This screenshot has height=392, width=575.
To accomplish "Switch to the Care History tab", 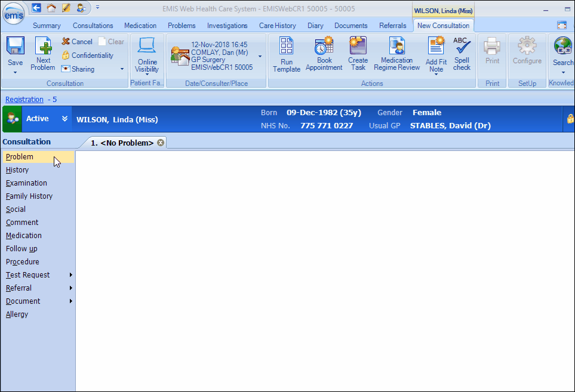I will (x=278, y=26).
